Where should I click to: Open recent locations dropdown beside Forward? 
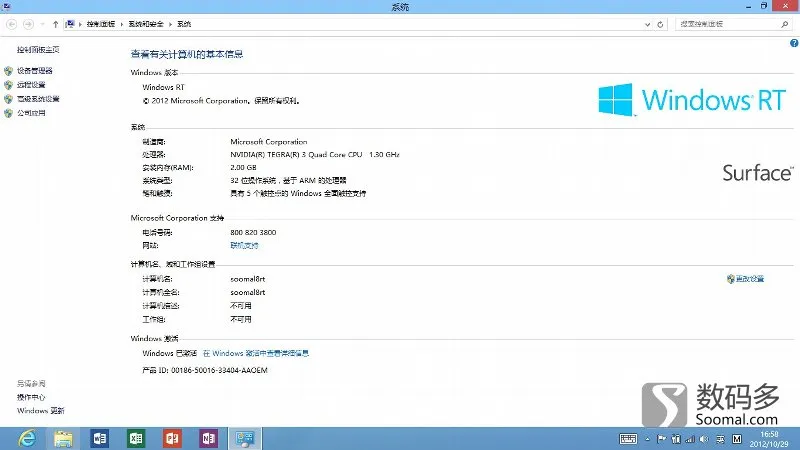pos(42,24)
